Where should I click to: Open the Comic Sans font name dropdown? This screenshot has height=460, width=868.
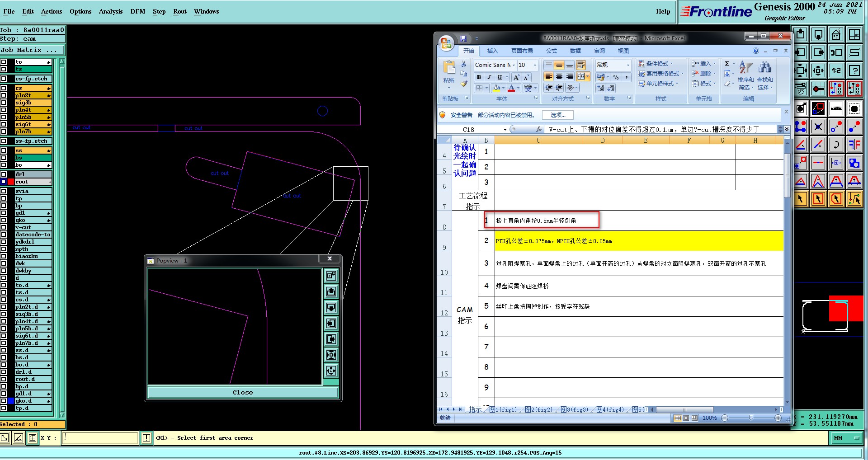[513, 65]
